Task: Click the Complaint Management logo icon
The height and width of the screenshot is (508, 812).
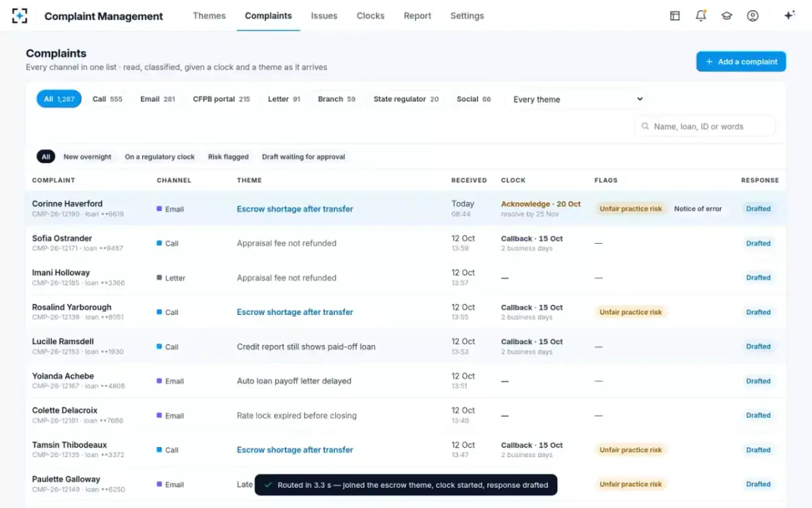Action: tap(20, 16)
